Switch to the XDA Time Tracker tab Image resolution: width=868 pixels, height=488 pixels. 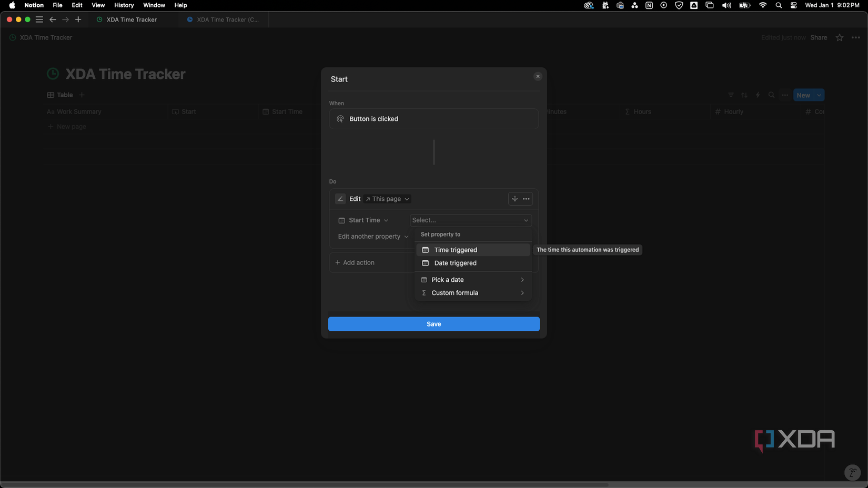[132, 19]
